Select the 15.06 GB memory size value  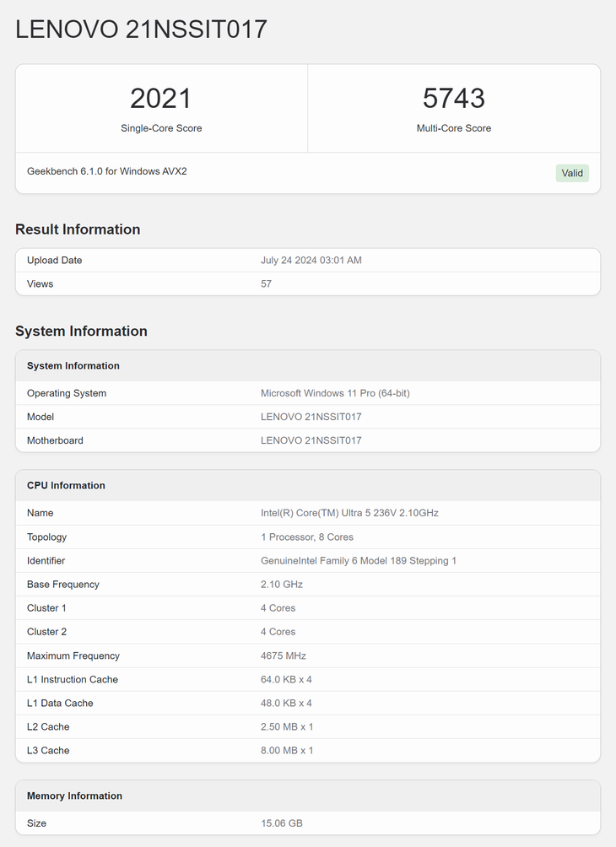pyautogui.click(x=282, y=823)
